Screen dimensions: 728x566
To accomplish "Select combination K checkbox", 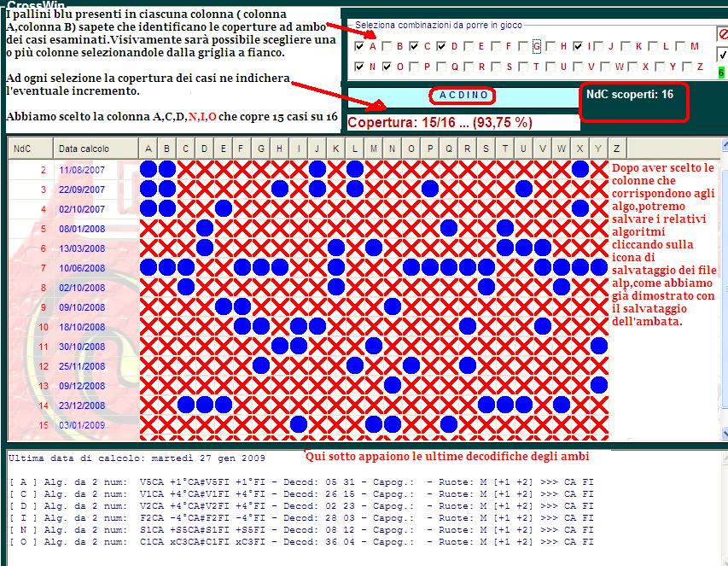I will [626, 46].
